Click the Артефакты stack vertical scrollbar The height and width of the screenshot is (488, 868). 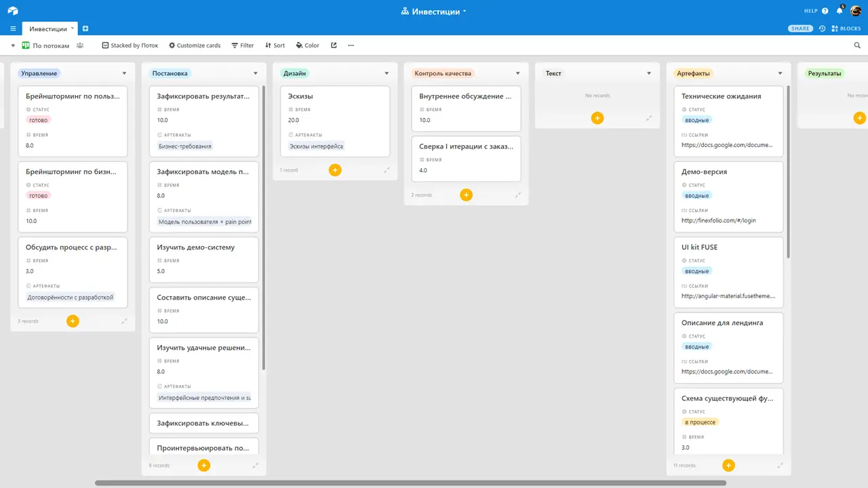point(788,172)
